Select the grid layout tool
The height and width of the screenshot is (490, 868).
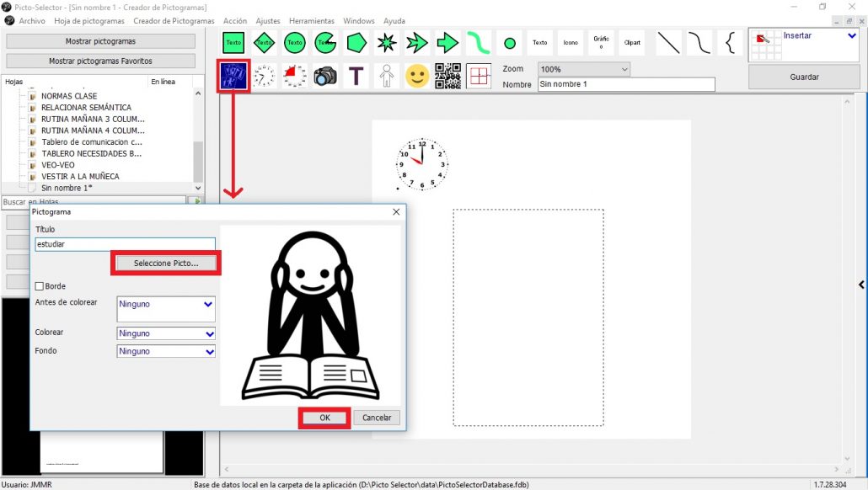click(x=479, y=76)
